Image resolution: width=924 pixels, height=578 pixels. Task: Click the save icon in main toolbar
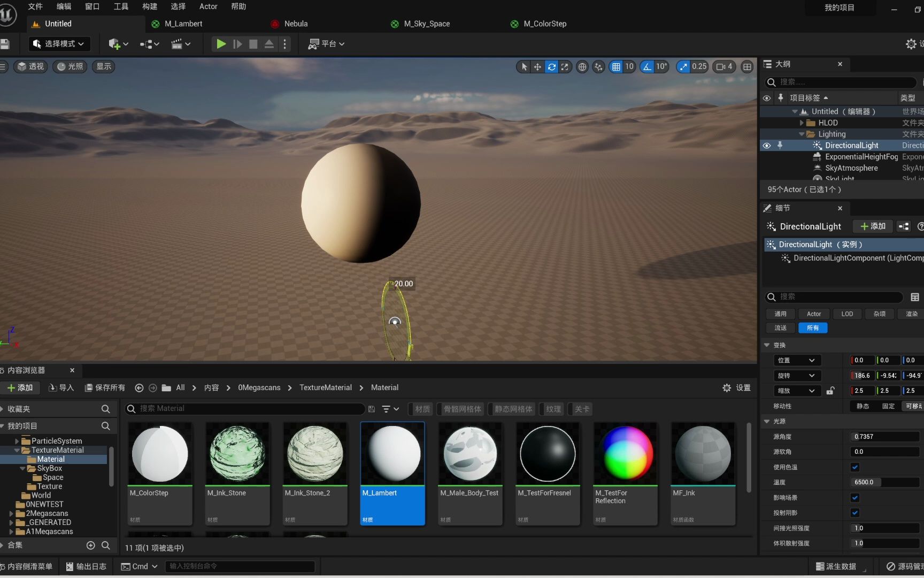point(5,44)
